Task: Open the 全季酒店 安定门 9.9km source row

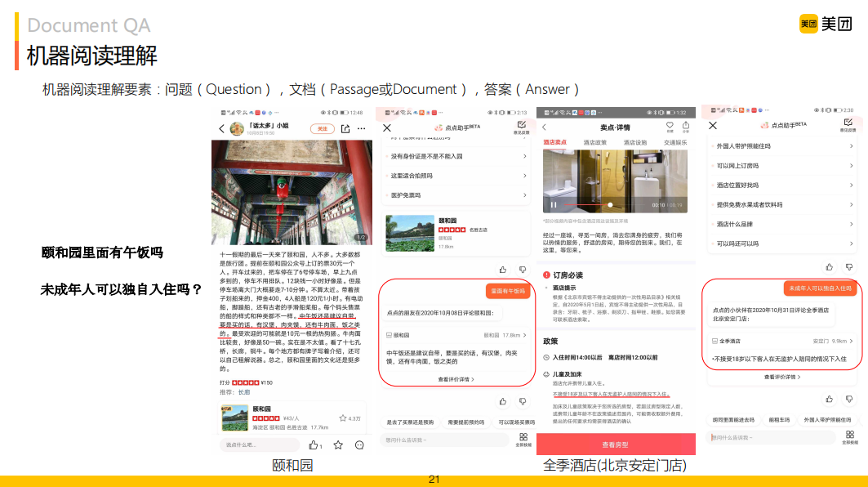Action: 782,342
